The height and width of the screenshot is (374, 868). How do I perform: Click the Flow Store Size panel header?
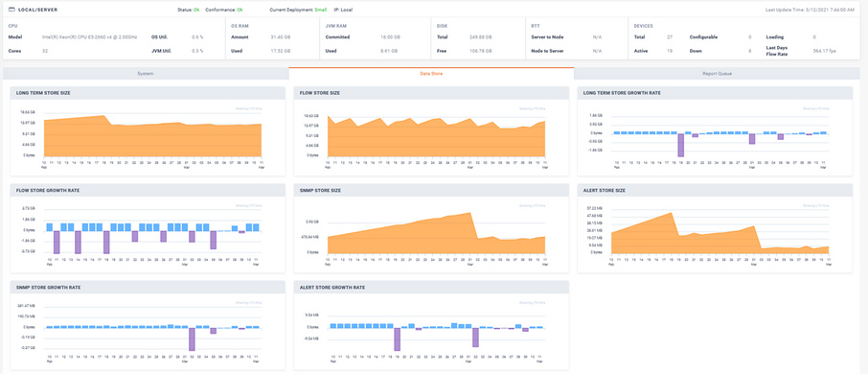[431, 93]
